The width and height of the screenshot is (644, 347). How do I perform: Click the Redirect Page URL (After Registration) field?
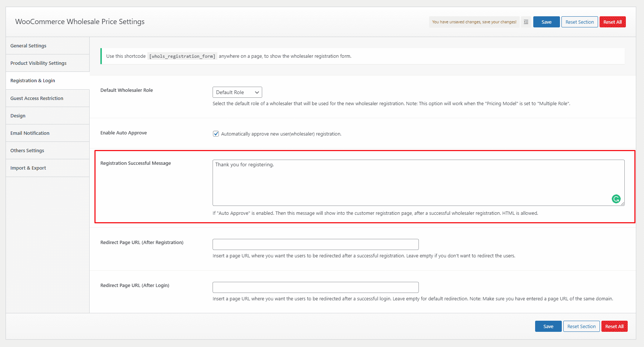tap(315, 244)
